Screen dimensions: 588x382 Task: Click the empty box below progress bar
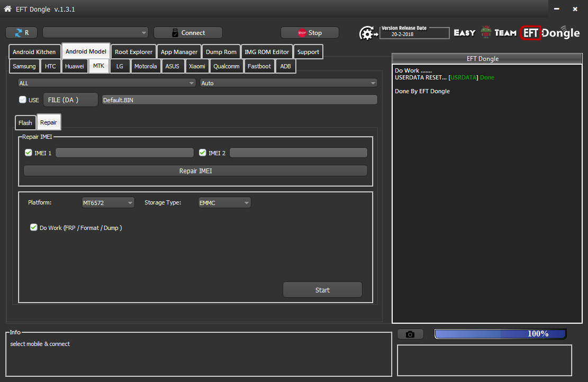click(484, 360)
